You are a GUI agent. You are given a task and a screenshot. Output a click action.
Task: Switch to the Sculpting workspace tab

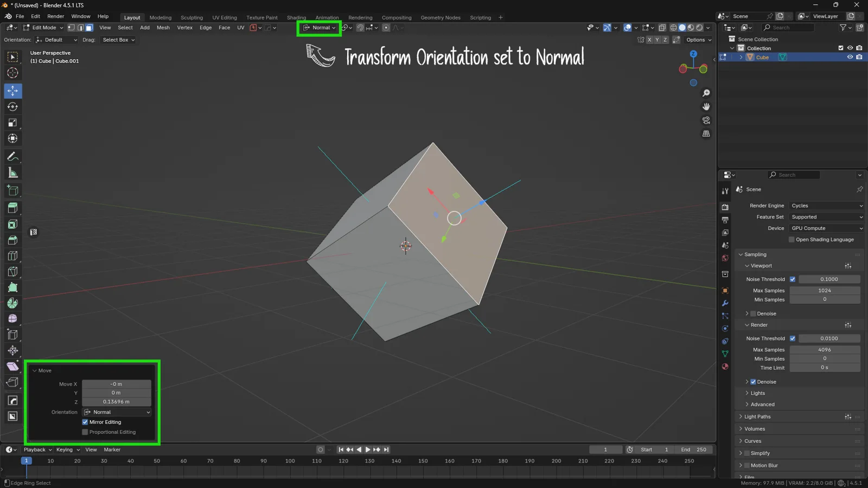[192, 17]
